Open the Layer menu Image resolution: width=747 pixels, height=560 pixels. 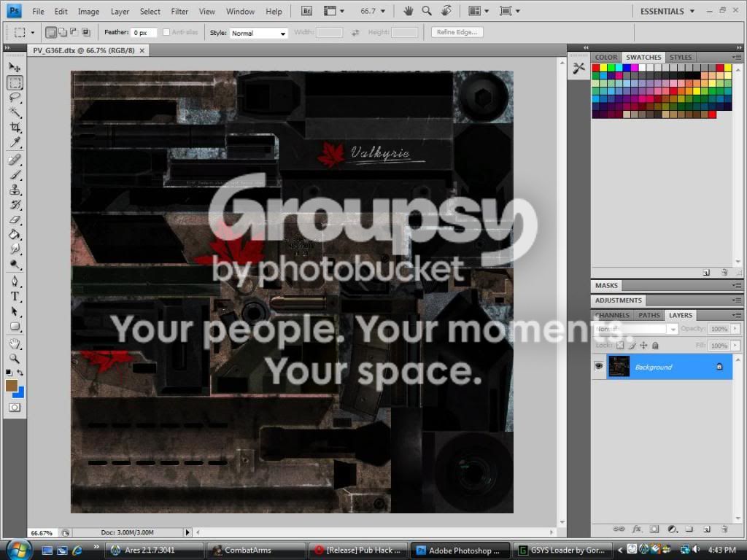coord(120,12)
